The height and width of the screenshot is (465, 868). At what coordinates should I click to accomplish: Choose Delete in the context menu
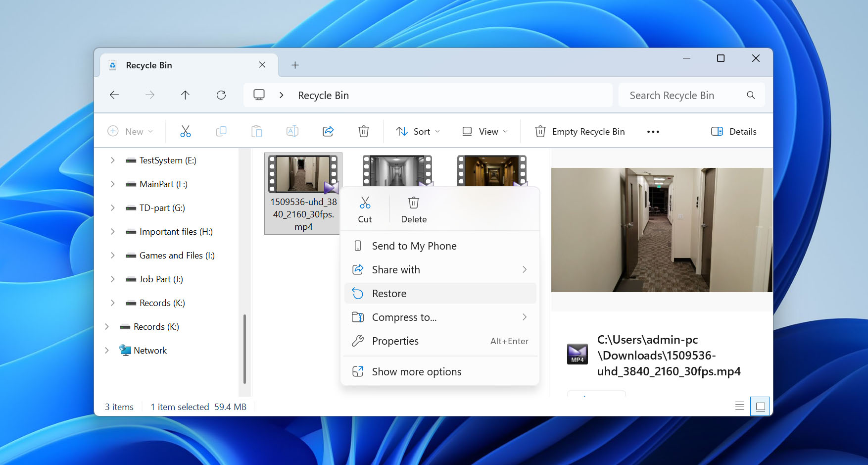coord(414,210)
